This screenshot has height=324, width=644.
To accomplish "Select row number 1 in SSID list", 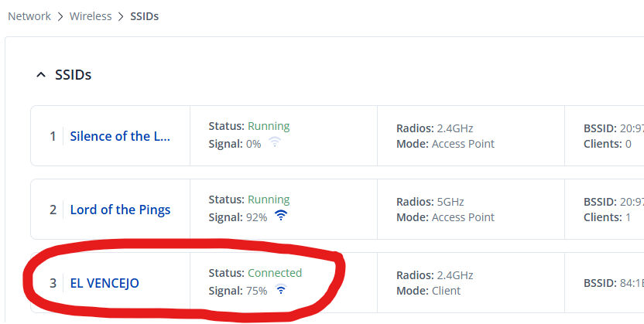I will point(53,136).
